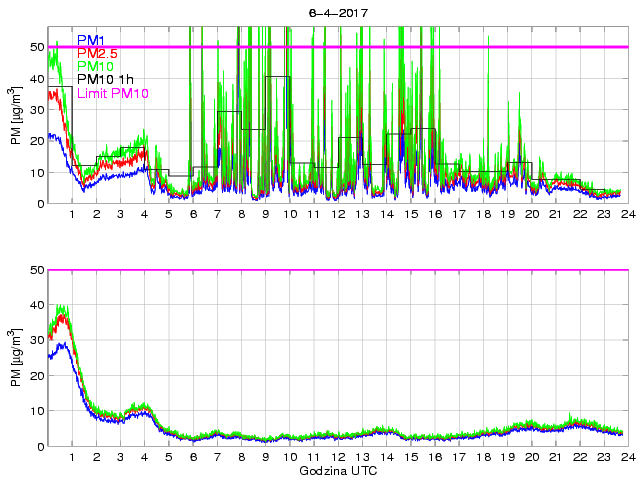Viewport: 640px width, 480px height.
Task: Click hour 1 tick on upper chart x-axis
Action: click(73, 215)
